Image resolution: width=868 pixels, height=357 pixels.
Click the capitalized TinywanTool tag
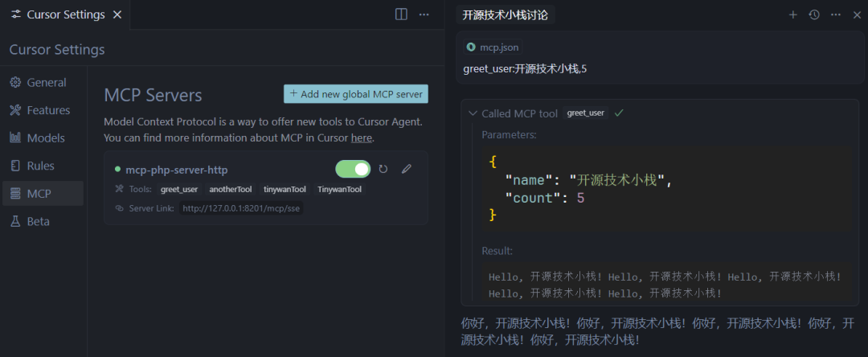339,189
